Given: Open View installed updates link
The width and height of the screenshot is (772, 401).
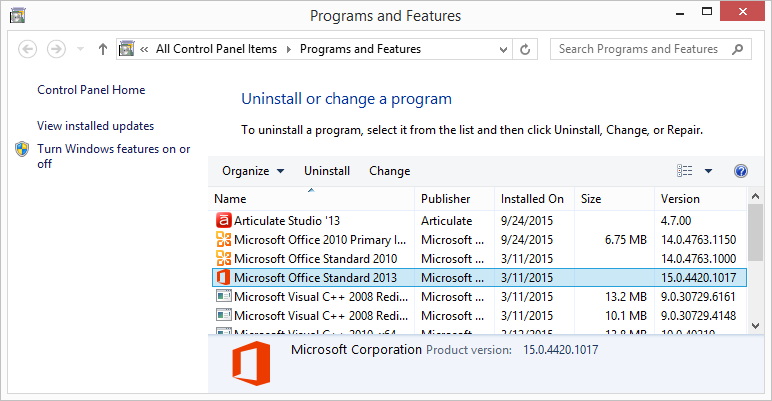Looking at the screenshot, I should point(95,126).
